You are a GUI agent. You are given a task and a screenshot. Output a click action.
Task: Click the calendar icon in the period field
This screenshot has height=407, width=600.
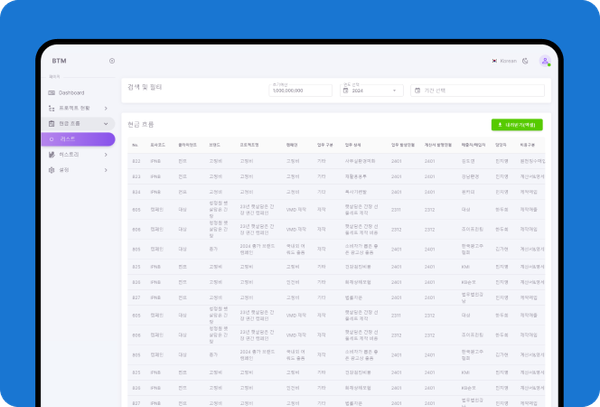coord(417,91)
